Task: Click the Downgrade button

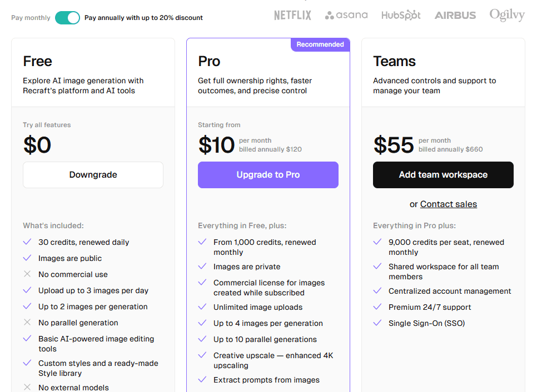Action: 93,174
